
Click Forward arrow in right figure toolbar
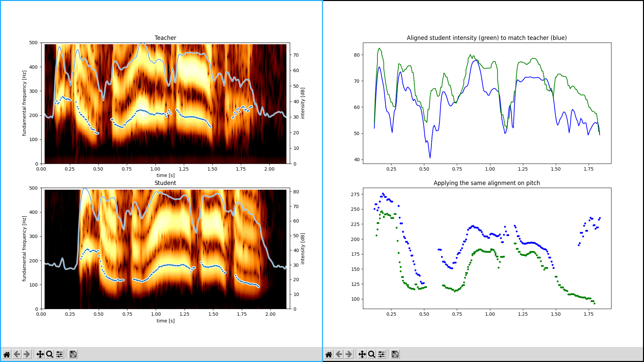pyautogui.click(x=349, y=354)
